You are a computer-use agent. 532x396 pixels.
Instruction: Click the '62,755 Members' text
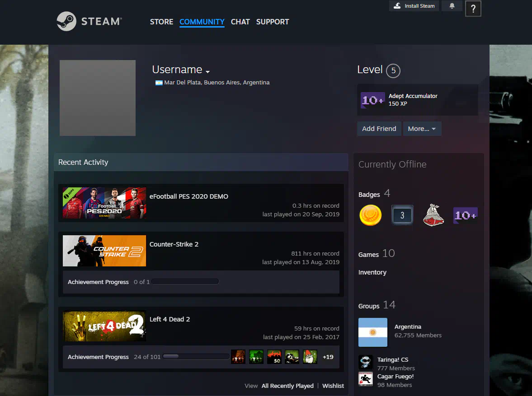pos(418,335)
